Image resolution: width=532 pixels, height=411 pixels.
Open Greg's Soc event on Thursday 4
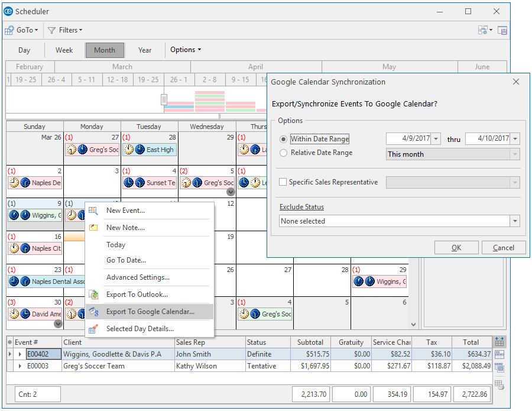click(x=265, y=314)
